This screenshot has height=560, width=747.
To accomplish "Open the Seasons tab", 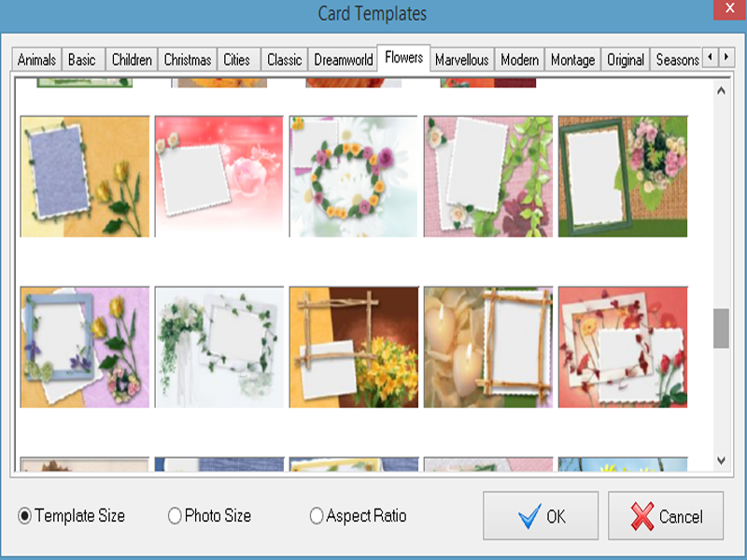I will (676, 60).
